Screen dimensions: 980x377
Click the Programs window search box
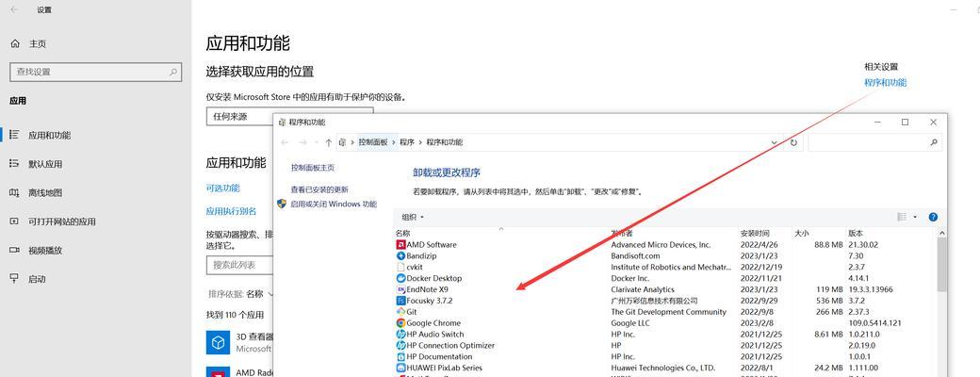pyautogui.click(x=874, y=142)
